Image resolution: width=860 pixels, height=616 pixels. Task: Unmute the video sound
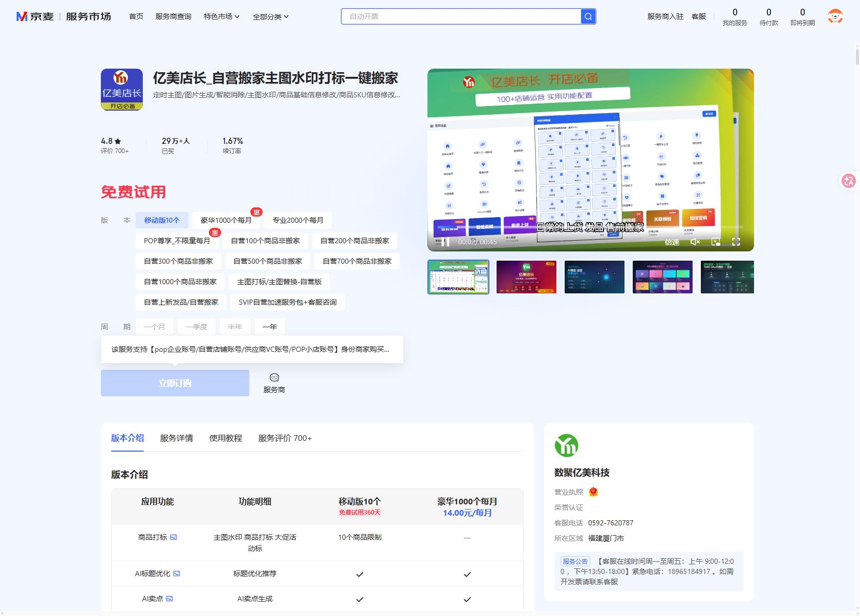pyautogui.click(x=695, y=242)
